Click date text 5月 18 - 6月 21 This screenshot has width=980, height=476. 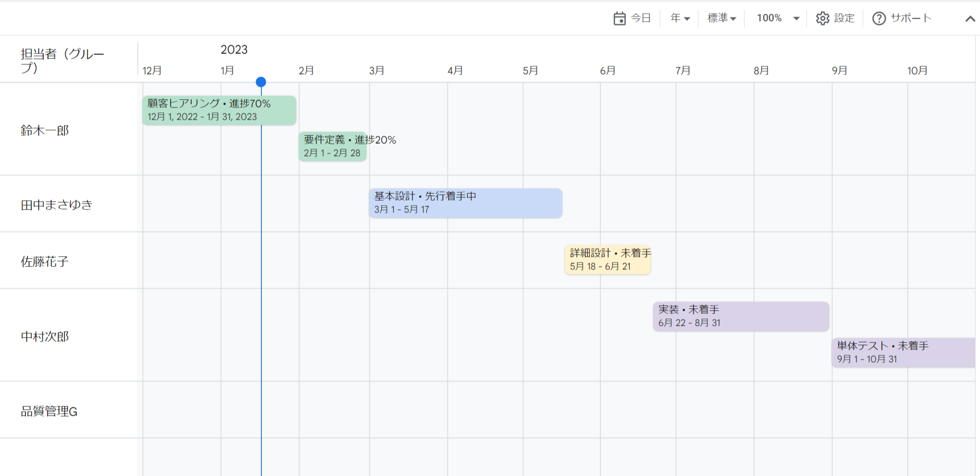[600, 266]
